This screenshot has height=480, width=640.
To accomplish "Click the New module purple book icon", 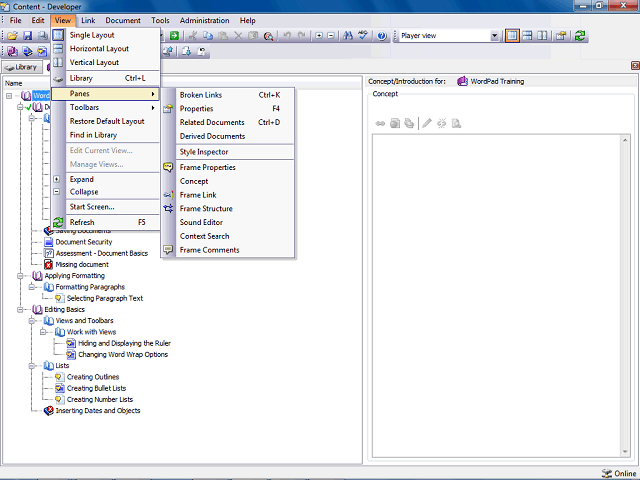I will pos(12,51).
